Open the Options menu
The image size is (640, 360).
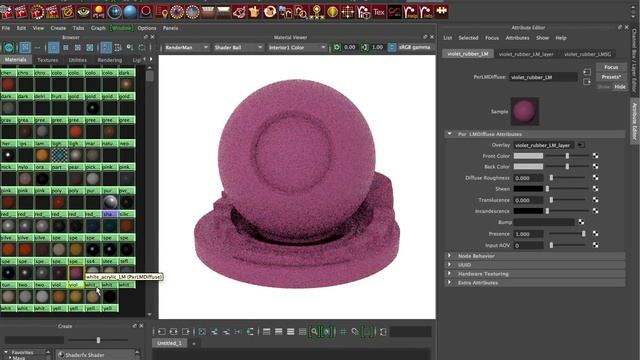[147, 28]
